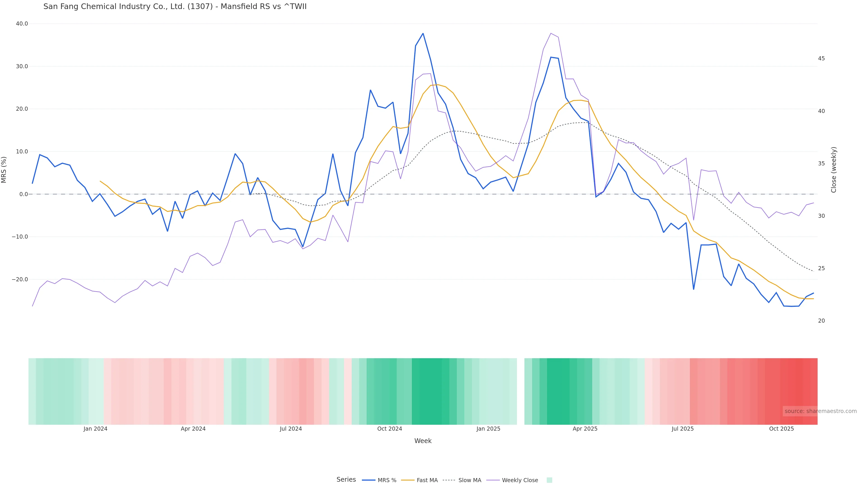The width and height of the screenshot is (868, 488).
Task: Select the Jan 2024 x-axis label
Action: click(95, 429)
